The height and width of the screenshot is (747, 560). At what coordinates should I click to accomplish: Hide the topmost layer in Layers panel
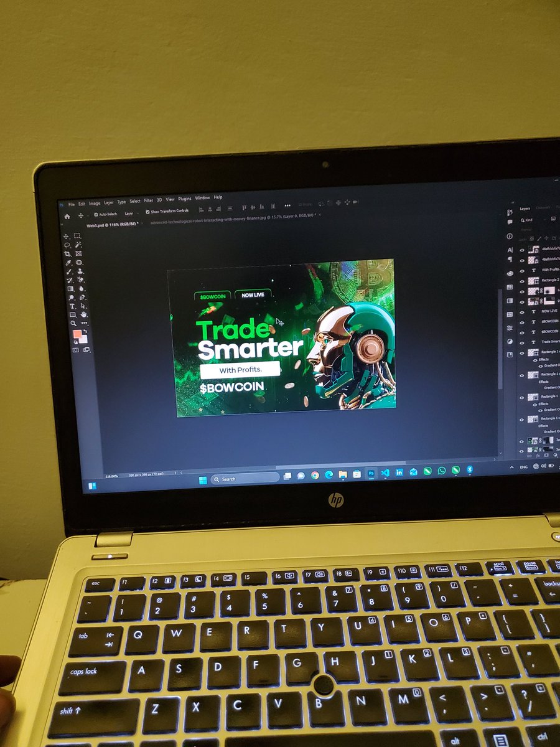522,250
